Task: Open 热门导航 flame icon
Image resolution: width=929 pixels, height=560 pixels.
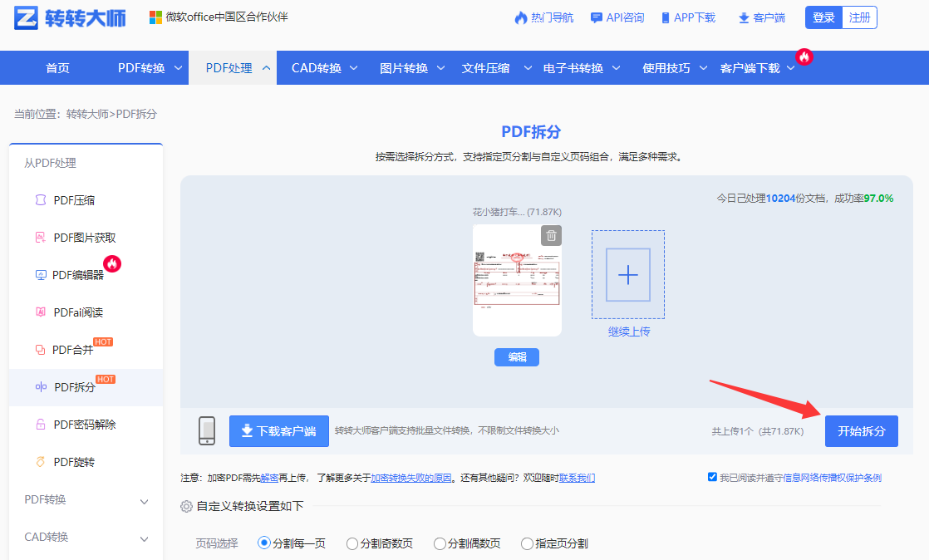Action: [521, 17]
